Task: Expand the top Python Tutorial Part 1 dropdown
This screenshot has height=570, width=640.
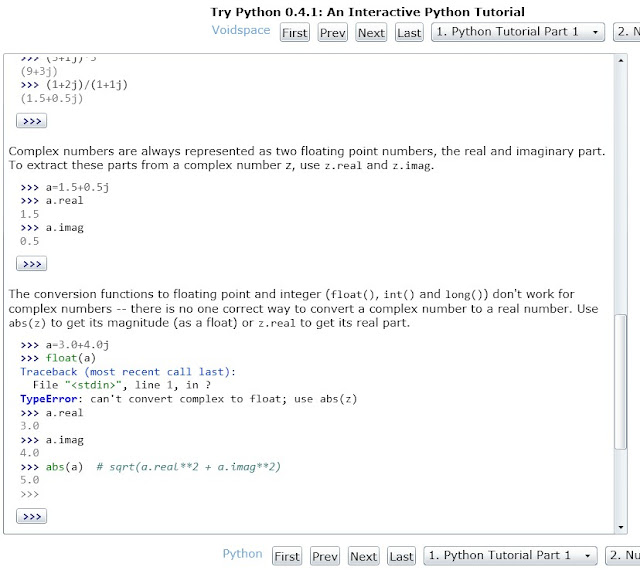Action: pos(518,32)
